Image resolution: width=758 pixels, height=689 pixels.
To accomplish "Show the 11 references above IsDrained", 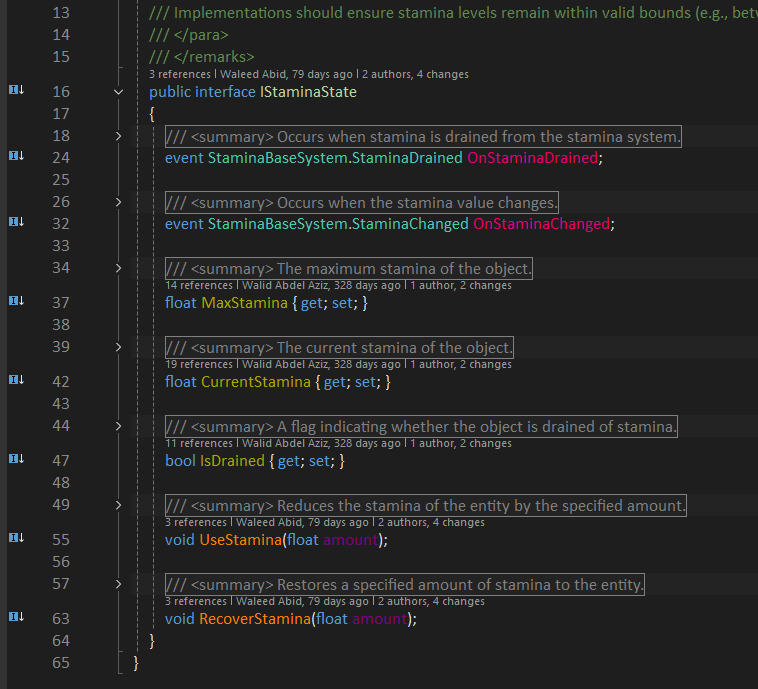I will point(198,444).
